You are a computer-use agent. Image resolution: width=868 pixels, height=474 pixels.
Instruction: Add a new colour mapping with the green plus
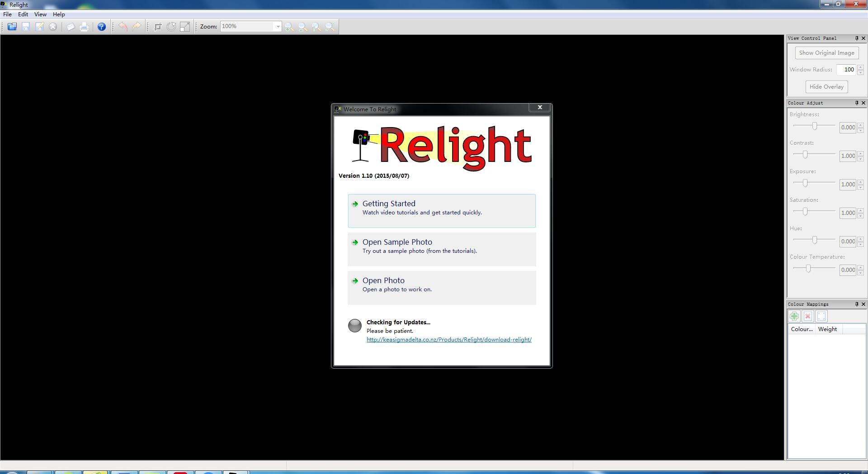[794, 316]
